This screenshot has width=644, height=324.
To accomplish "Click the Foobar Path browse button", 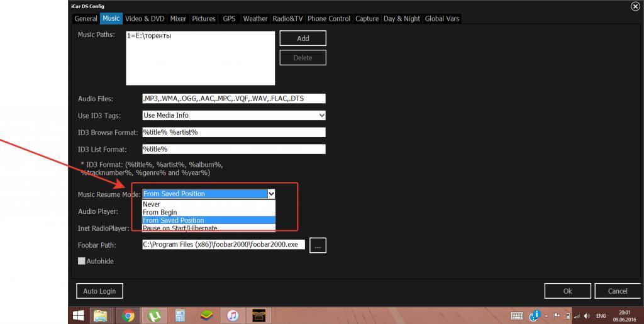I will pos(318,245).
